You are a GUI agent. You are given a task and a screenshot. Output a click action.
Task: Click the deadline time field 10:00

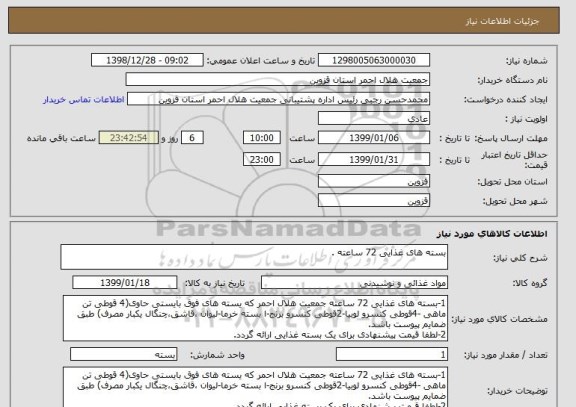[262, 138]
